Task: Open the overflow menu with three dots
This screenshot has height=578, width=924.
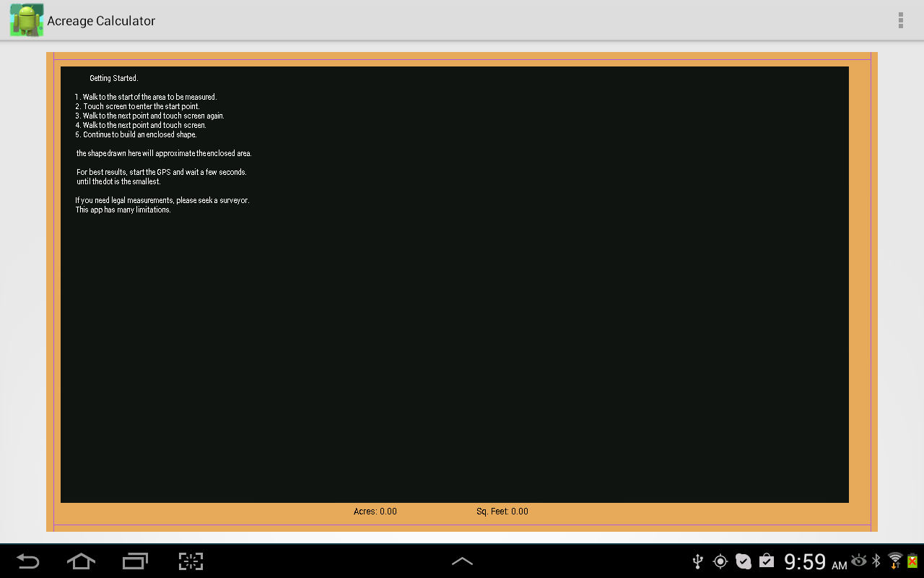Action: [x=900, y=20]
